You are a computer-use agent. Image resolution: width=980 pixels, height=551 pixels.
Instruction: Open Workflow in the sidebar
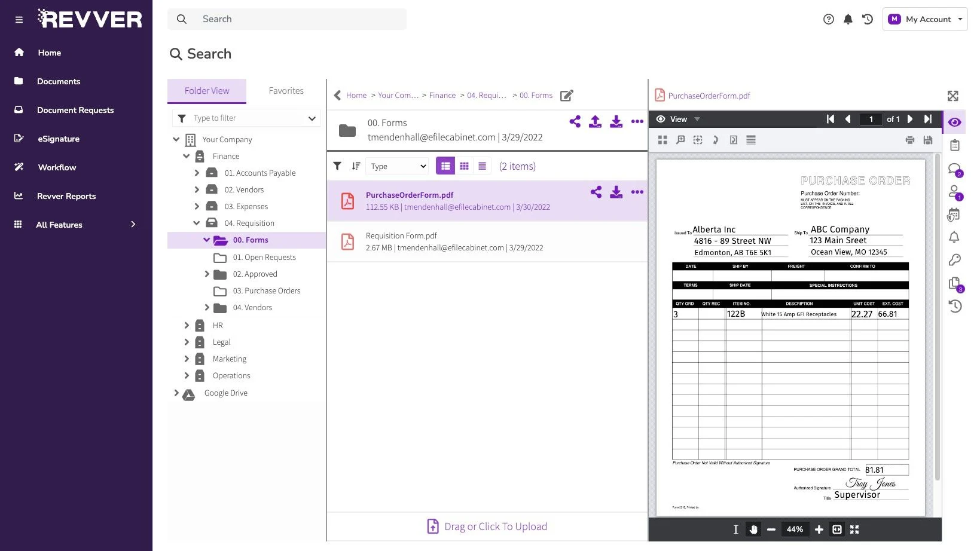[57, 167]
